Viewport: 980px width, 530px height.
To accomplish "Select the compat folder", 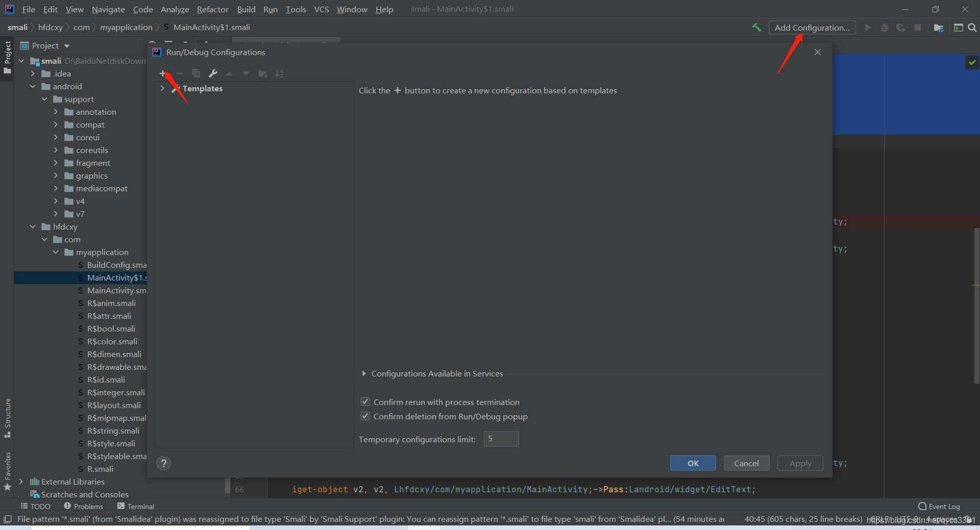I will point(90,124).
